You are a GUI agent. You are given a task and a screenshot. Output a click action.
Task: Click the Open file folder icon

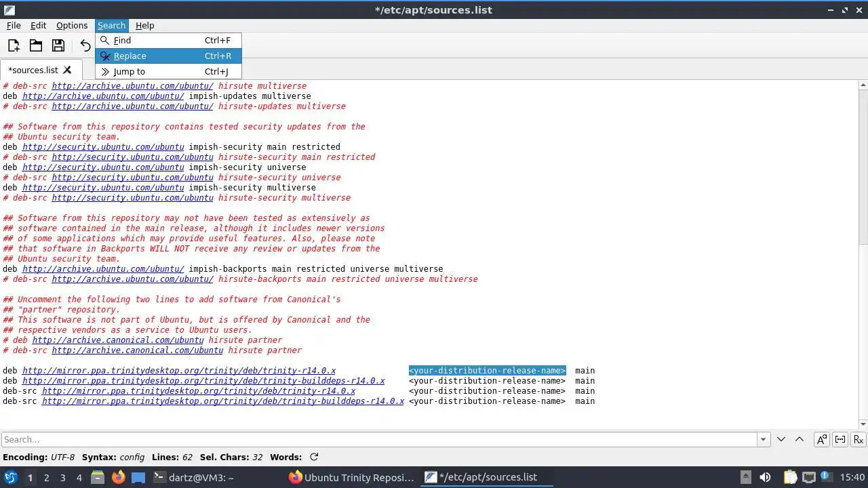point(36,45)
